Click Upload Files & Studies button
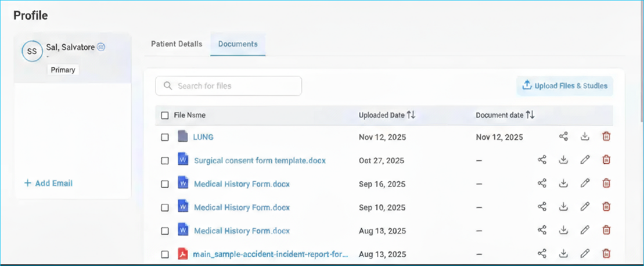The image size is (644, 266). (x=564, y=86)
